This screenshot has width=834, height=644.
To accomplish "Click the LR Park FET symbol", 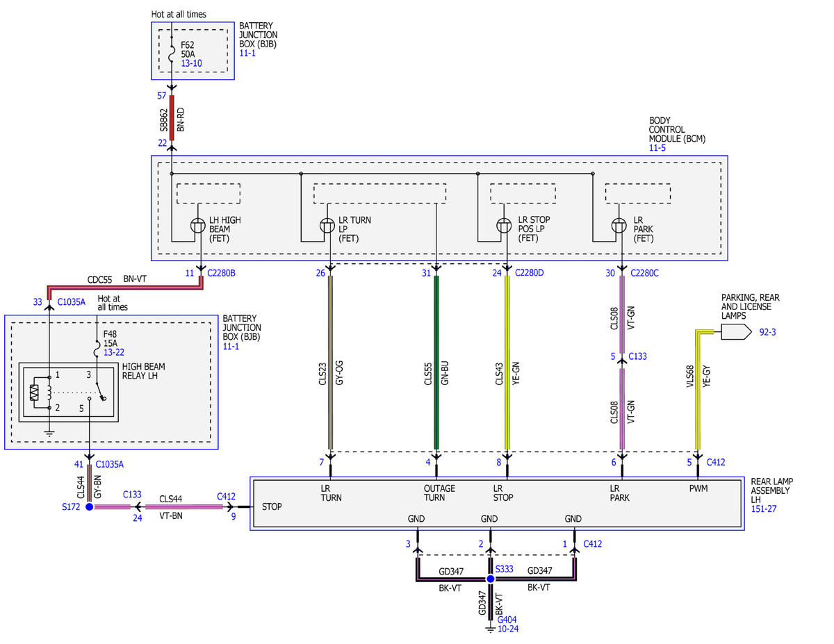I will (620, 226).
